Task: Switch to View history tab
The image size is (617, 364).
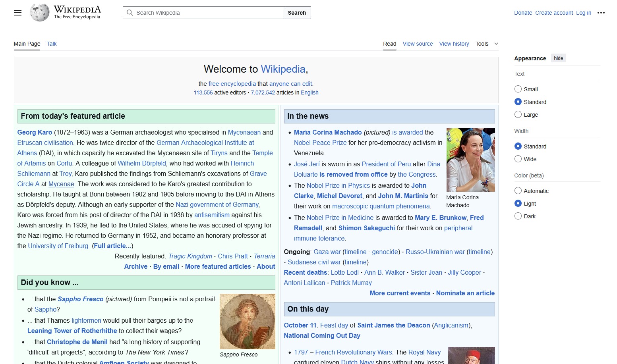Action: 454,44
